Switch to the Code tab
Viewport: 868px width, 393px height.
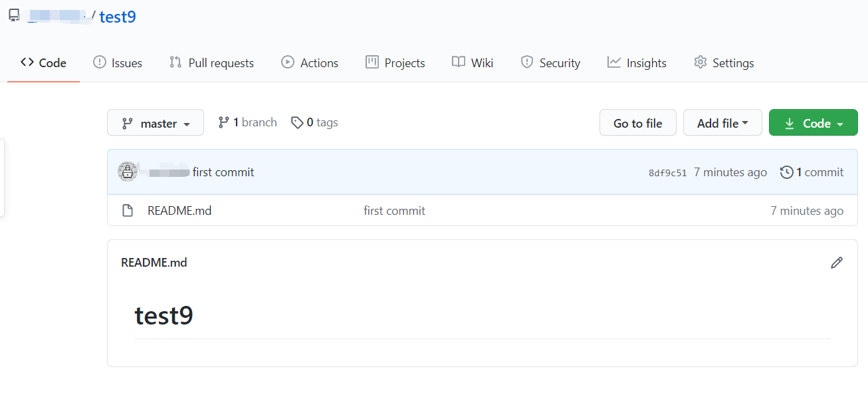click(43, 63)
